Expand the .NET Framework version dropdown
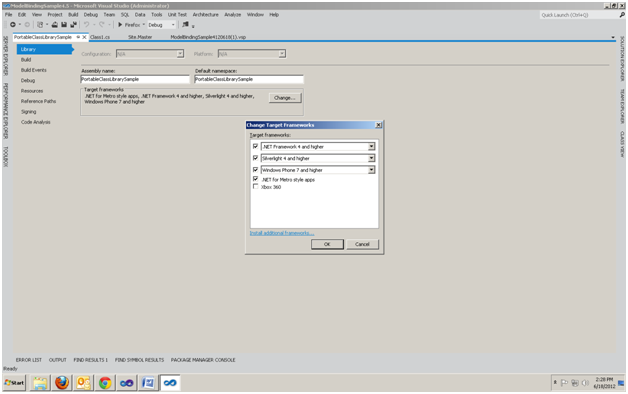 [371, 147]
